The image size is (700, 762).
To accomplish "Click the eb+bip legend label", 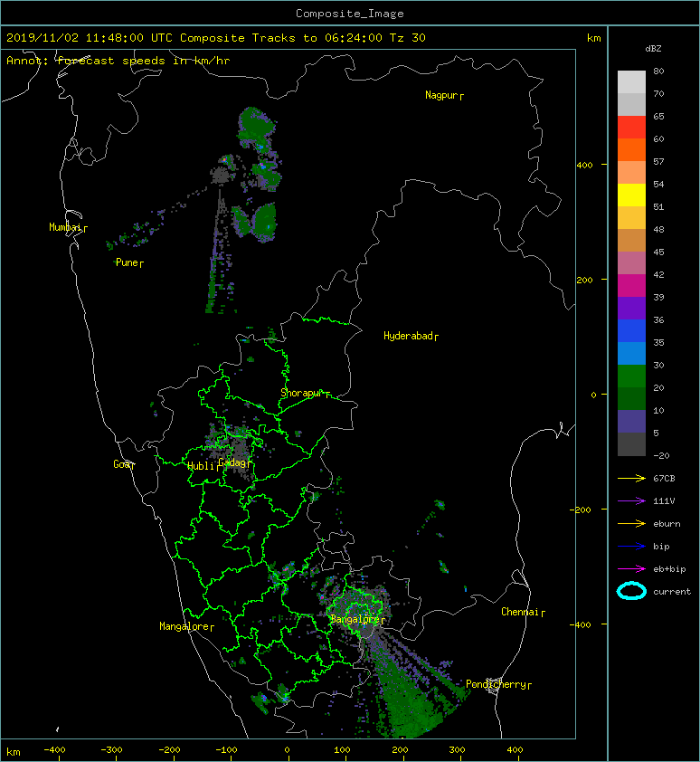I will (669, 569).
